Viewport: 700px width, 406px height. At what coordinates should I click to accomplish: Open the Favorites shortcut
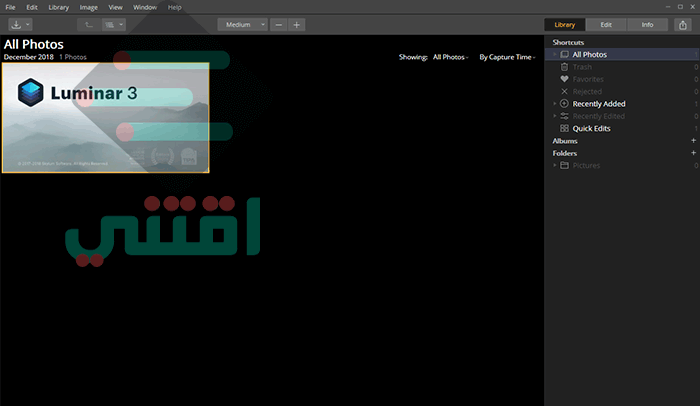pyautogui.click(x=588, y=79)
